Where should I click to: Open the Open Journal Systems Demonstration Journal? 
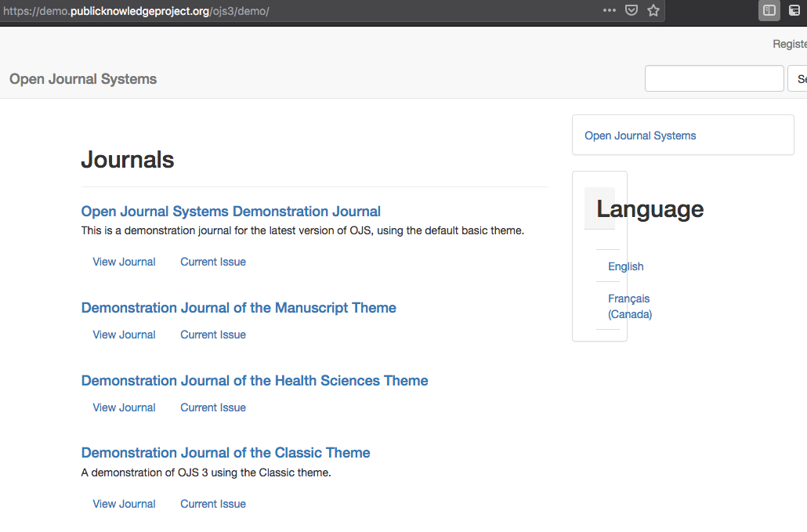230,211
